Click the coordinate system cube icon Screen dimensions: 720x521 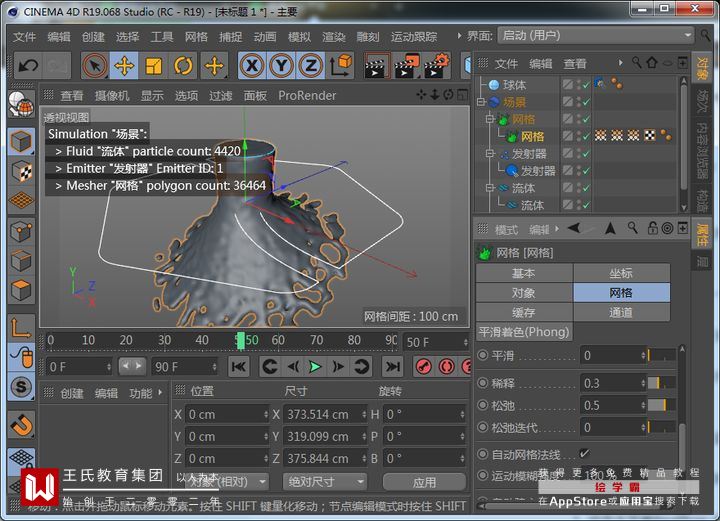(x=340, y=66)
